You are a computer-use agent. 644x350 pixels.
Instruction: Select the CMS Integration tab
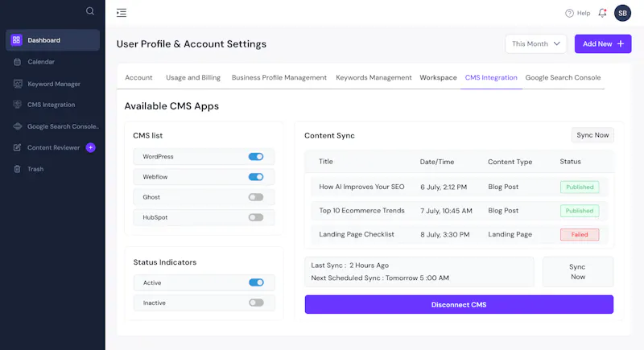[x=491, y=77]
